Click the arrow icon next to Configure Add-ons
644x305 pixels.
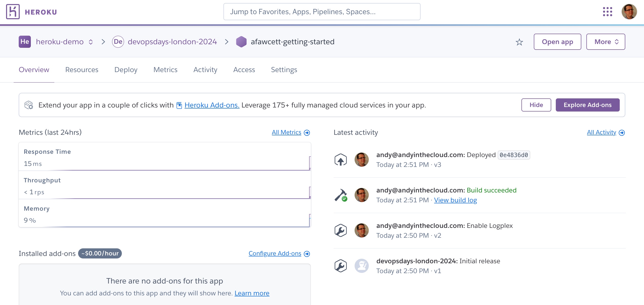pos(307,254)
